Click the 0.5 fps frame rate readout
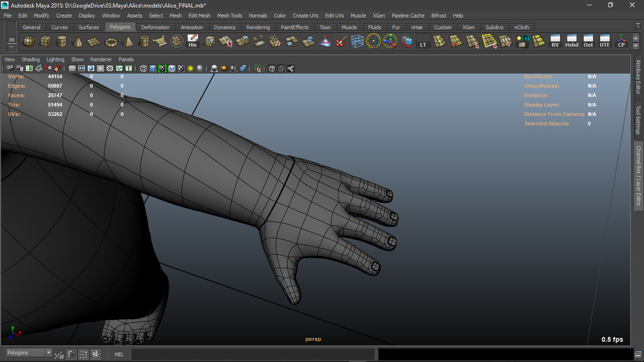This screenshot has width=644, height=362. [612, 339]
